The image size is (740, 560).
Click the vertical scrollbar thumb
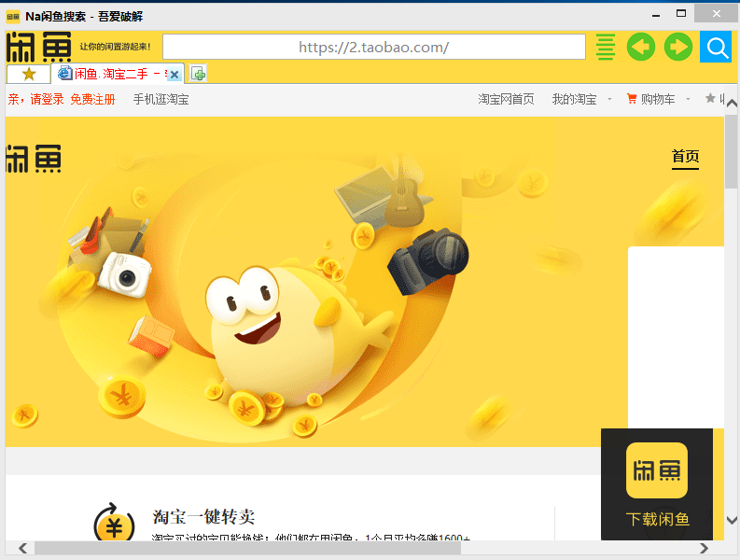point(732,151)
